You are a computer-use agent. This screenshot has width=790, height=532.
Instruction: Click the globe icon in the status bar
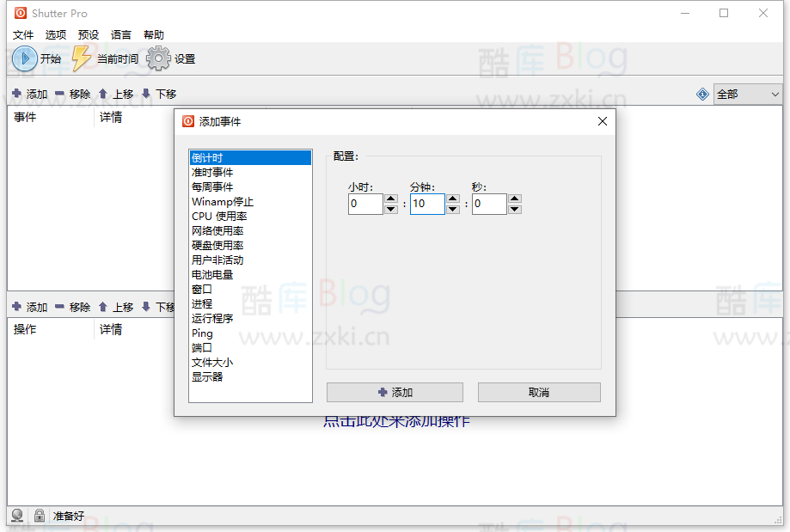tap(15, 515)
